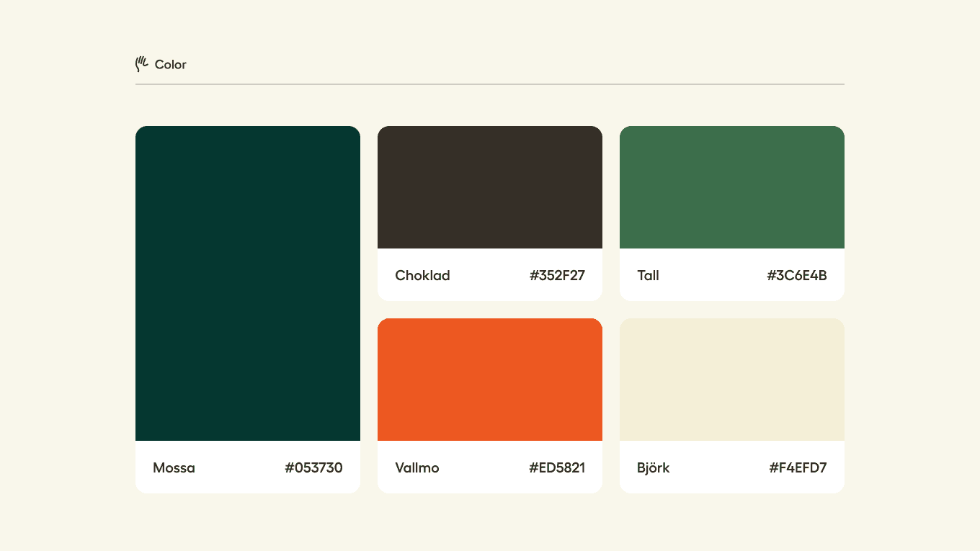Click the Björk color name label
Image resolution: width=980 pixels, height=551 pixels.
coord(654,468)
